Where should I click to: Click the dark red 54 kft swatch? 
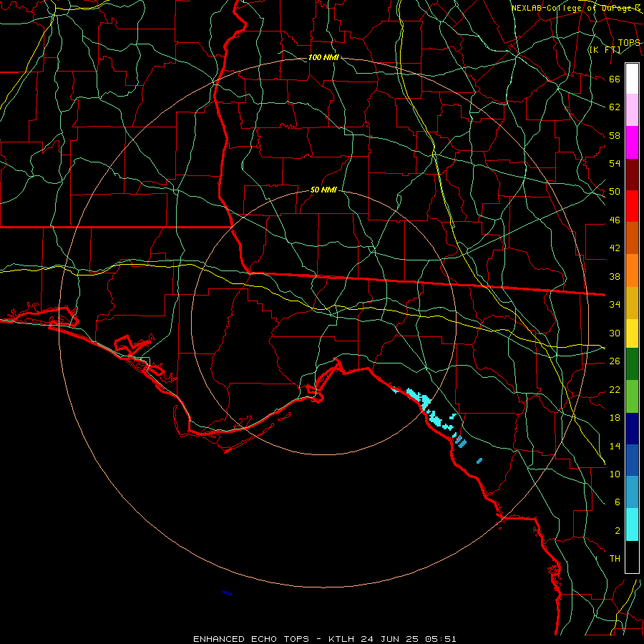(632, 175)
